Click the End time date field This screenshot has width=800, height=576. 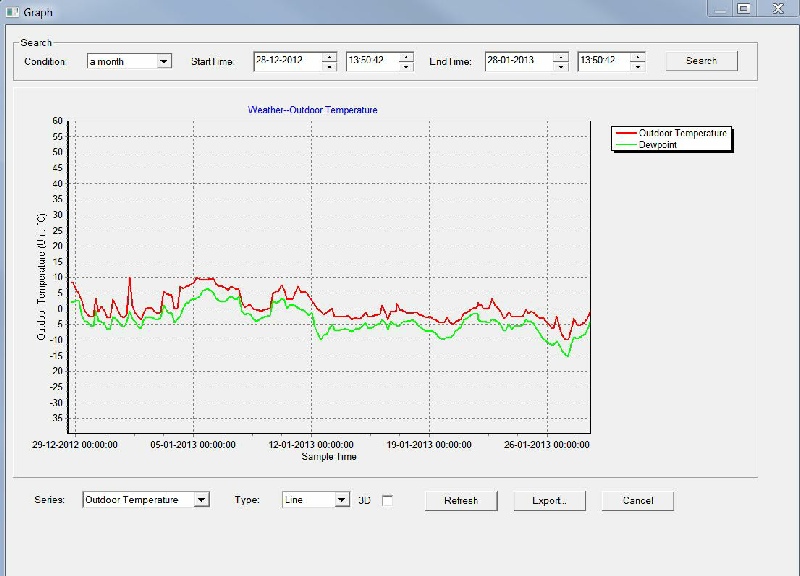(518, 61)
